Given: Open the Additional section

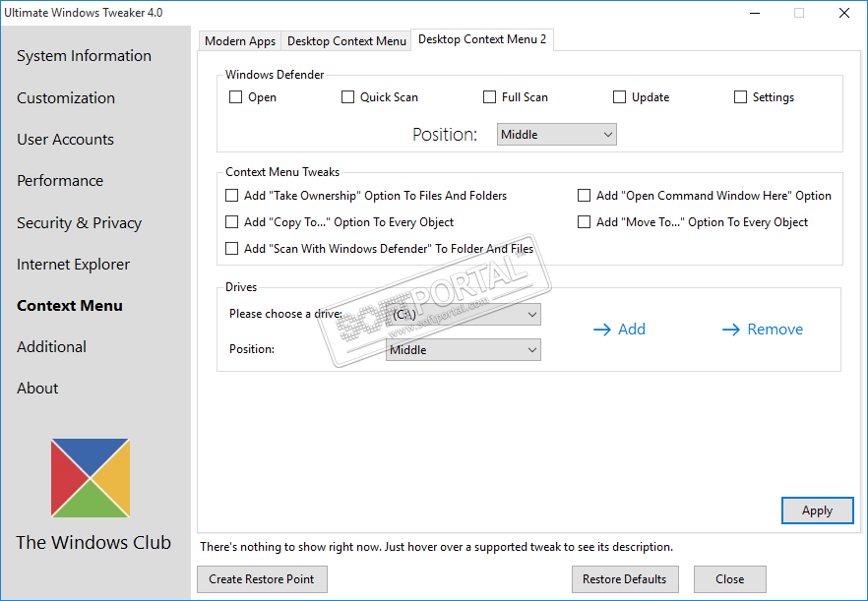Looking at the screenshot, I should pyautogui.click(x=51, y=347).
